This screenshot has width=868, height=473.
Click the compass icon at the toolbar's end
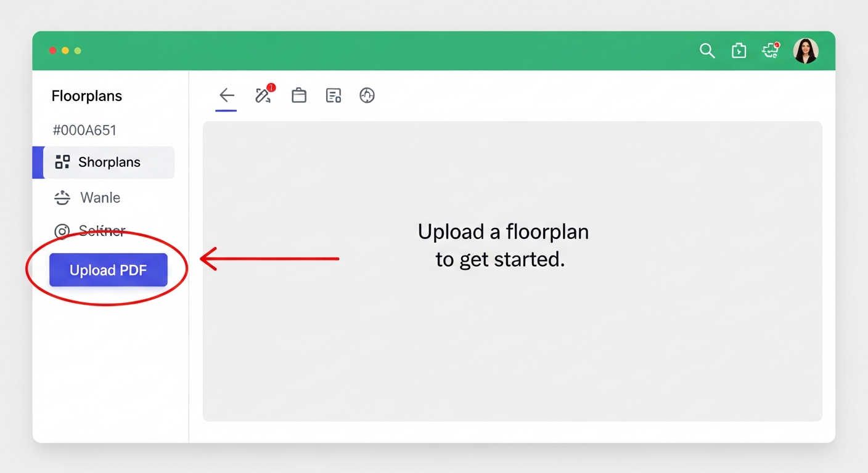click(367, 95)
